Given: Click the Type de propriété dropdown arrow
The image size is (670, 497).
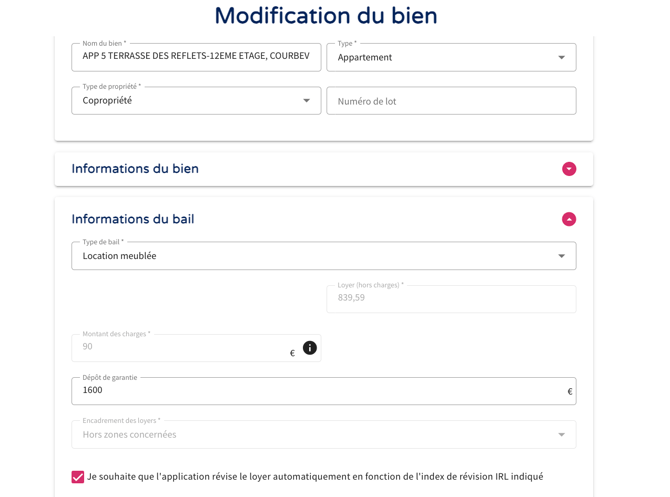Looking at the screenshot, I should point(306,101).
